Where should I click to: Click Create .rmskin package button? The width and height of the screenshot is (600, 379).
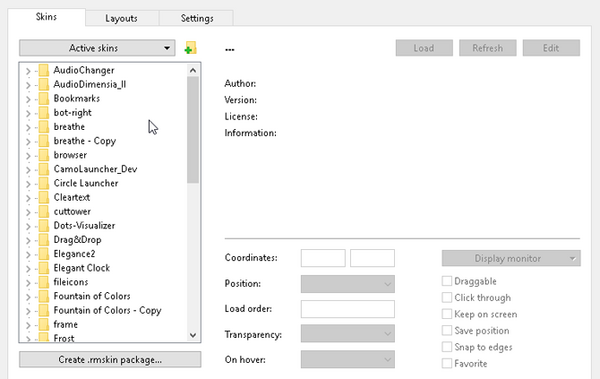(110, 359)
